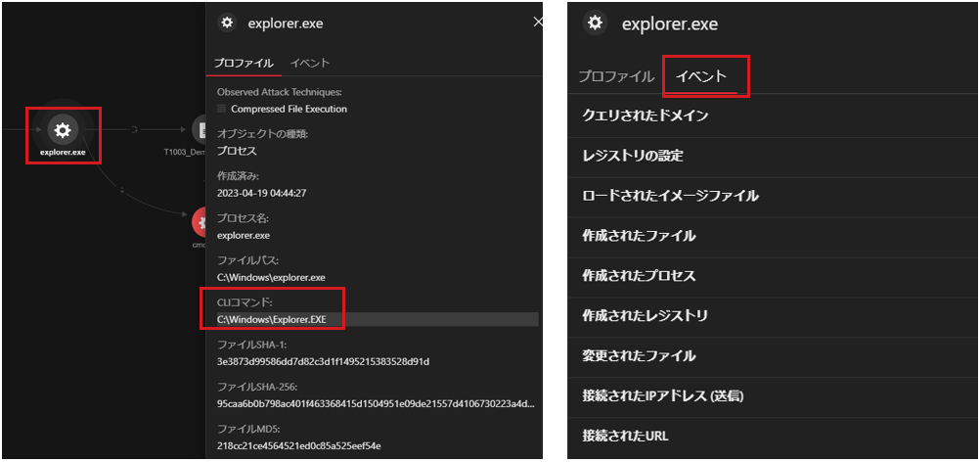Show the 作成されたレジストリ events
Screen dimensions: 980x462
tap(645, 316)
